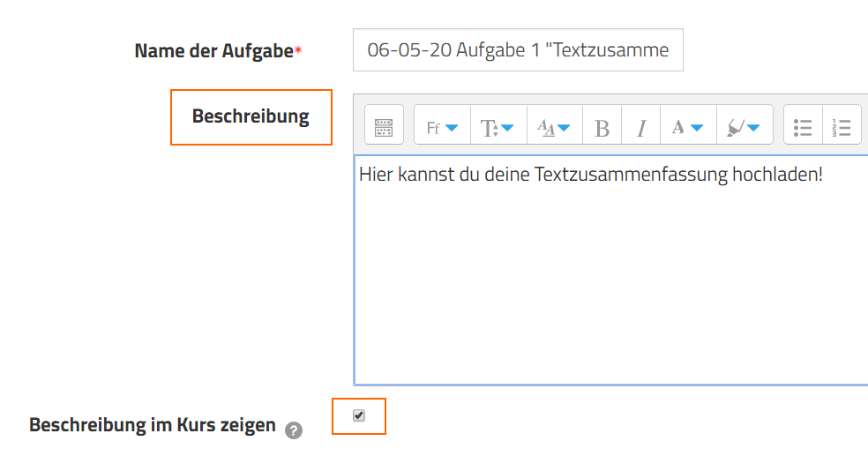Click the empty area of the description editor

point(609,291)
